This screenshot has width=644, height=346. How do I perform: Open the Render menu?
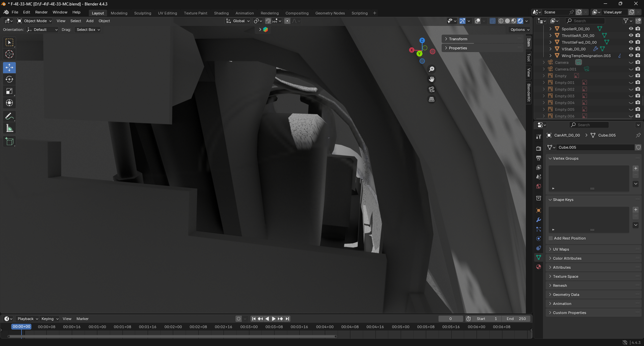tap(41, 12)
